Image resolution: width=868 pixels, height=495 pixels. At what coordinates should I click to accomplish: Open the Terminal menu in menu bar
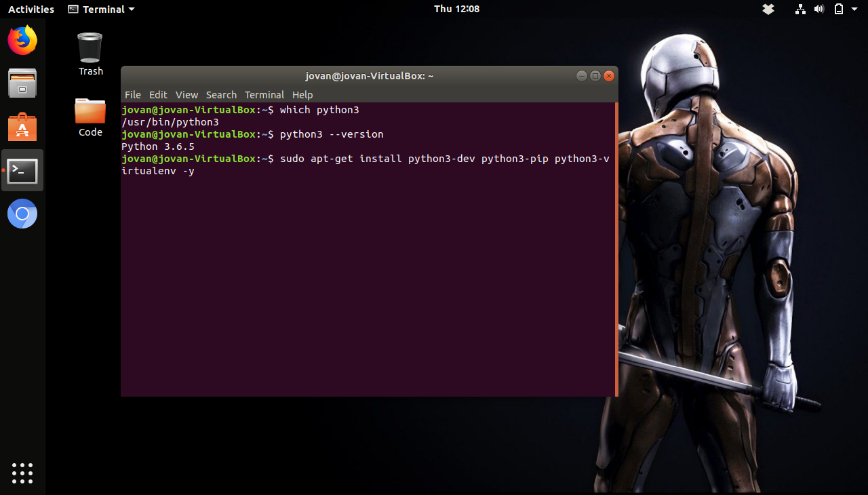(264, 95)
